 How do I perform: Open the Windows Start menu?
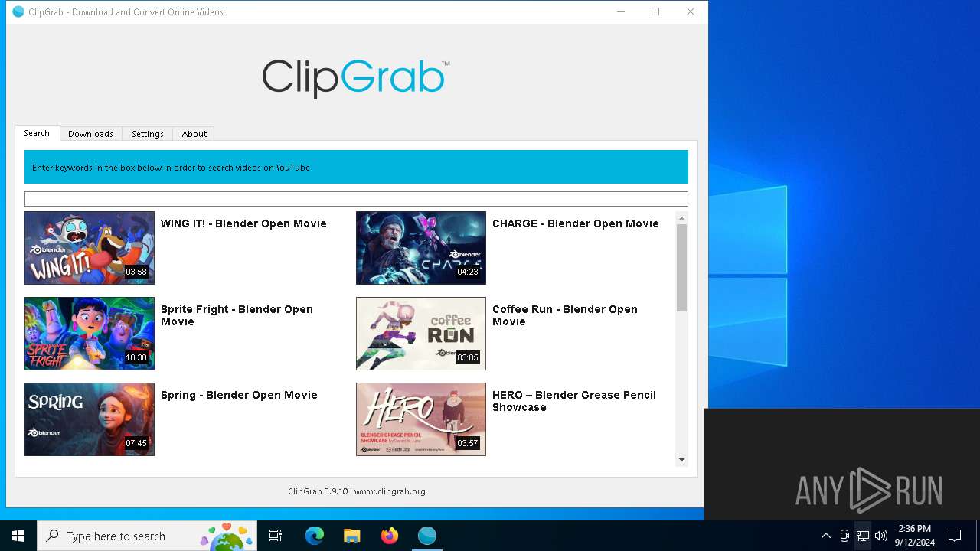(x=18, y=536)
